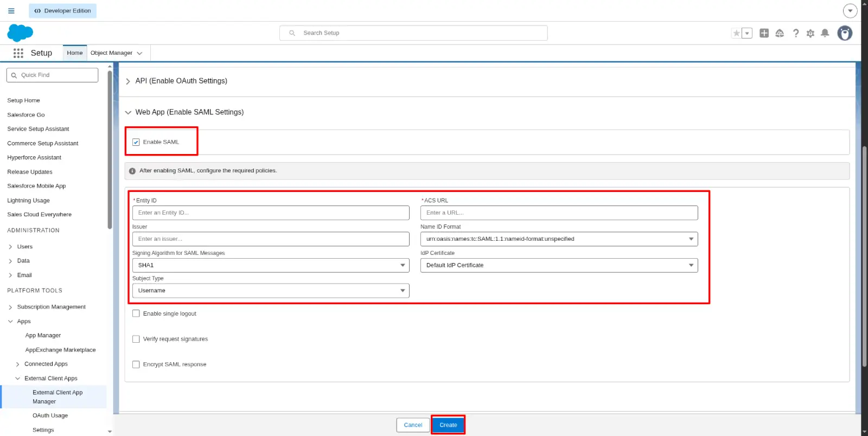Expand the Data tree node
Image resolution: width=868 pixels, height=436 pixels.
10,261
